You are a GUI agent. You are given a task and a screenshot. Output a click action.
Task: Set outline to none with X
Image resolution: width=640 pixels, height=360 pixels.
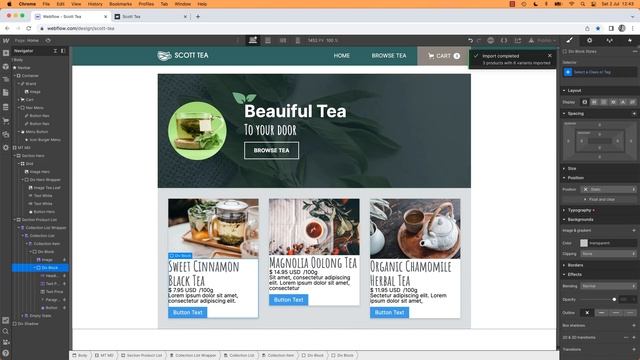point(587,313)
